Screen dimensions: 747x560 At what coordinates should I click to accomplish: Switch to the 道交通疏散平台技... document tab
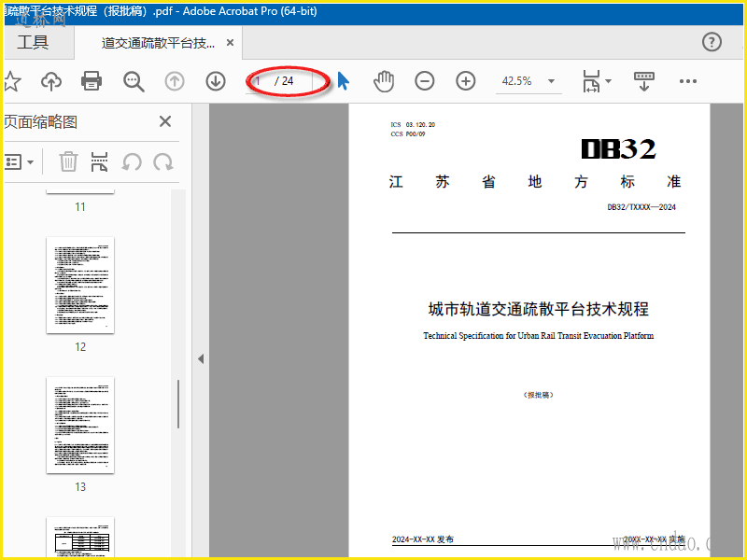tap(158, 43)
